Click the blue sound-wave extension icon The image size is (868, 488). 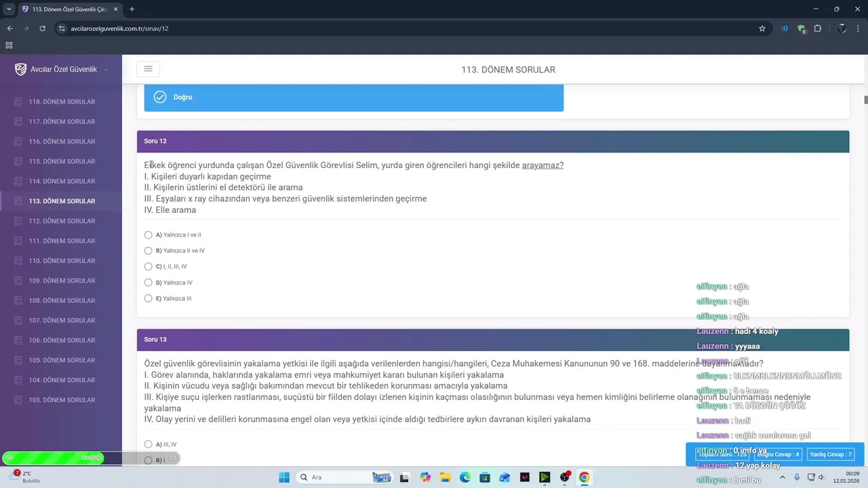point(785,28)
